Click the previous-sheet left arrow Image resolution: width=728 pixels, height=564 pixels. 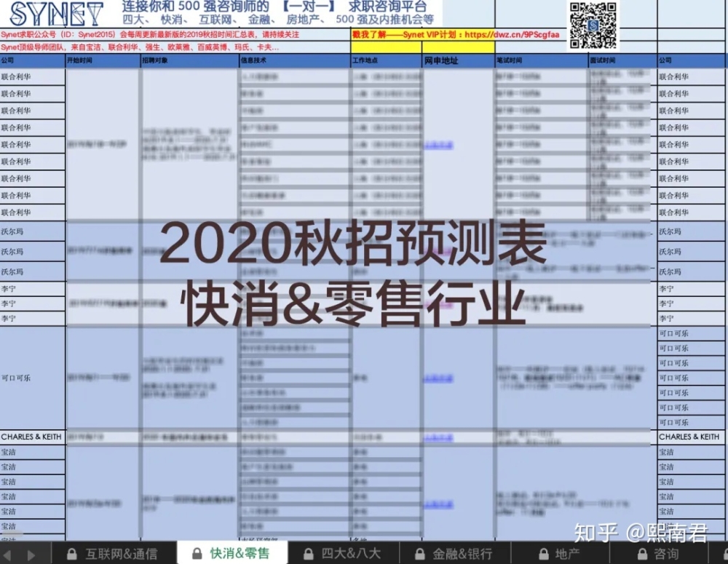point(8,555)
